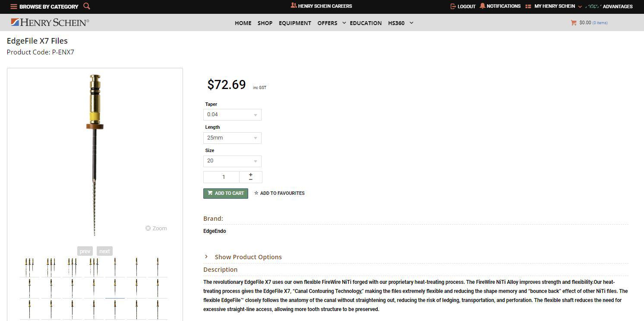Image resolution: width=644 pixels, height=321 pixels.
Task: Expand Show Product Options
Action: (x=243, y=257)
